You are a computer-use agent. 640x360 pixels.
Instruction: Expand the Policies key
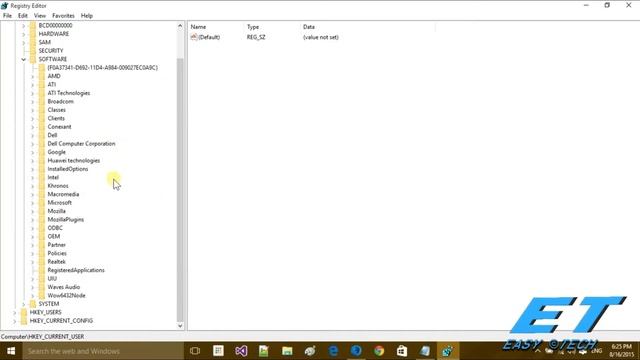click(33, 253)
